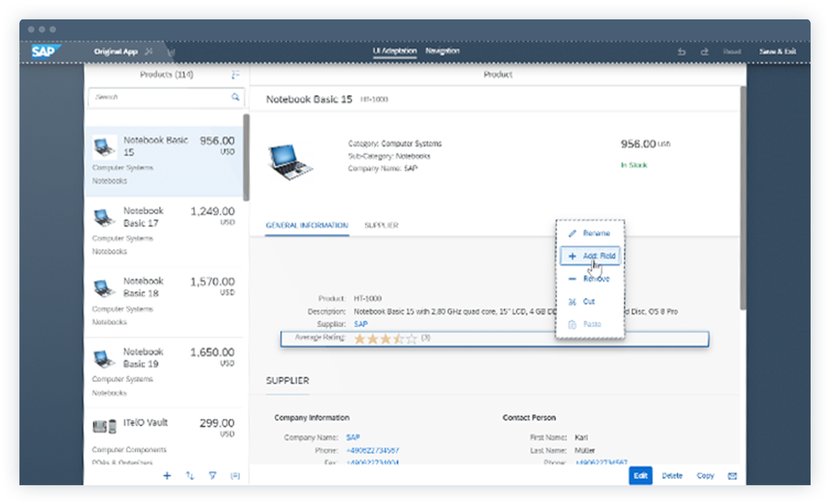Click the search magnifier in the Products panel
The width and height of the screenshot is (830, 504).
235,97
